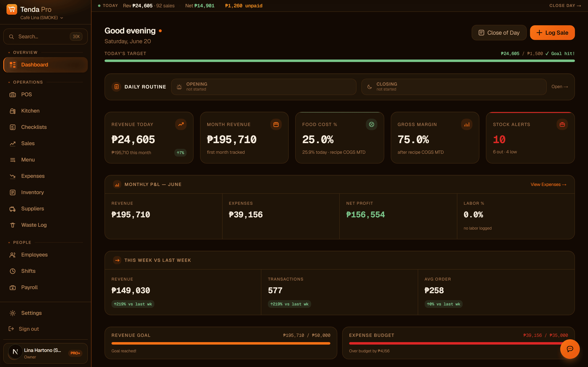Click the Log Sale button

tap(552, 33)
